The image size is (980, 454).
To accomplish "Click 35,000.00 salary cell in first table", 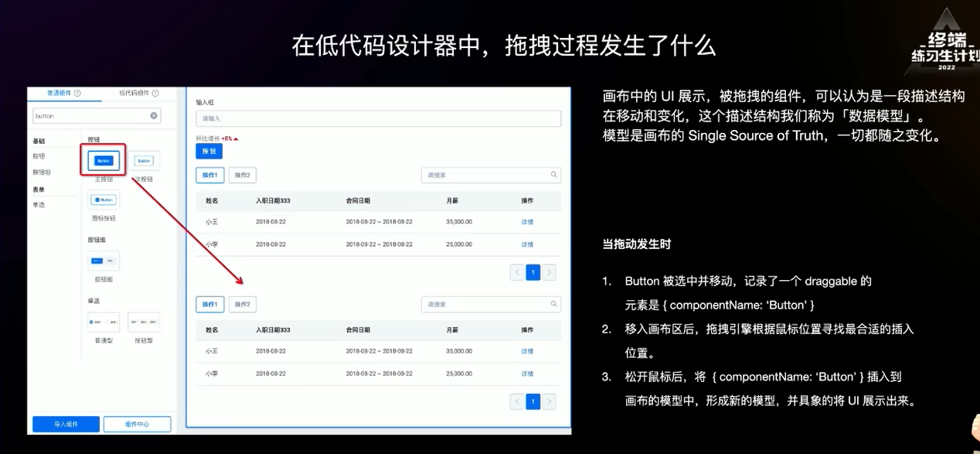I will (x=459, y=222).
